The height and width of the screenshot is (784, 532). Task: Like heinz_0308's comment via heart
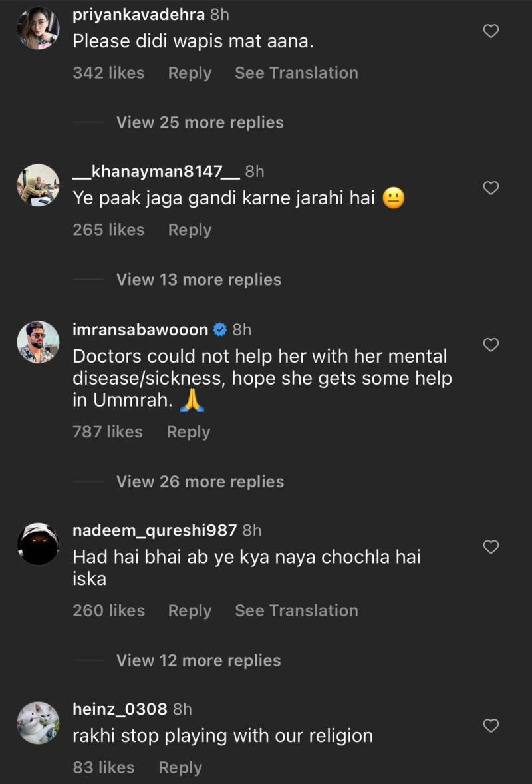click(491, 725)
